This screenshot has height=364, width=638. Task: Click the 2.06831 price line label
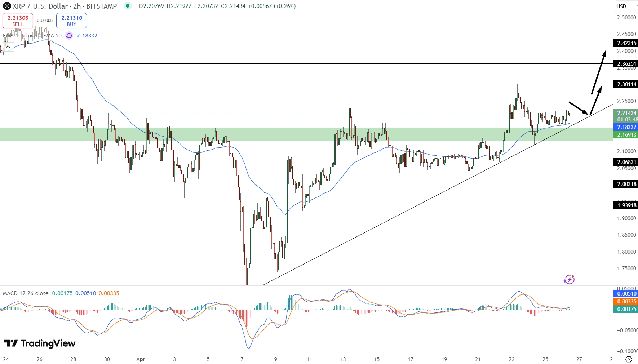(x=626, y=162)
